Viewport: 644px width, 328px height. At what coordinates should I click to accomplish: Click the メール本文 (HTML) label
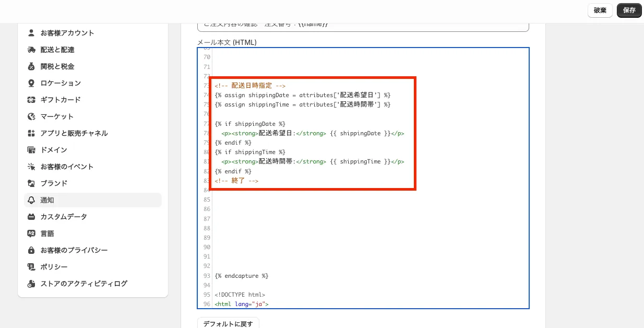[227, 42]
